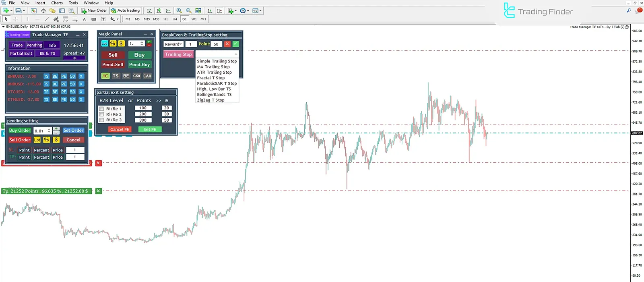Open the Market Watch star icon
The width and height of the screenshot is (644, 282).
pos(53,11)
